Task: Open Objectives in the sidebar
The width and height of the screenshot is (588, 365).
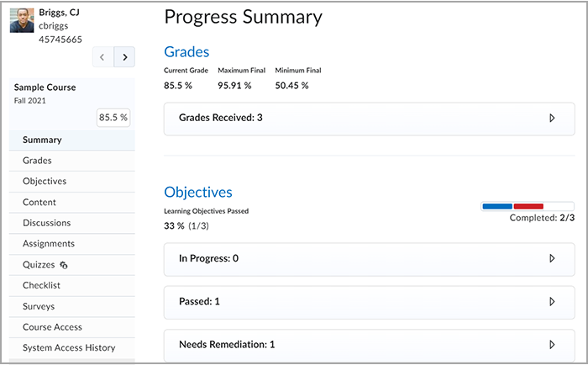Action: (x=72, y=182)
